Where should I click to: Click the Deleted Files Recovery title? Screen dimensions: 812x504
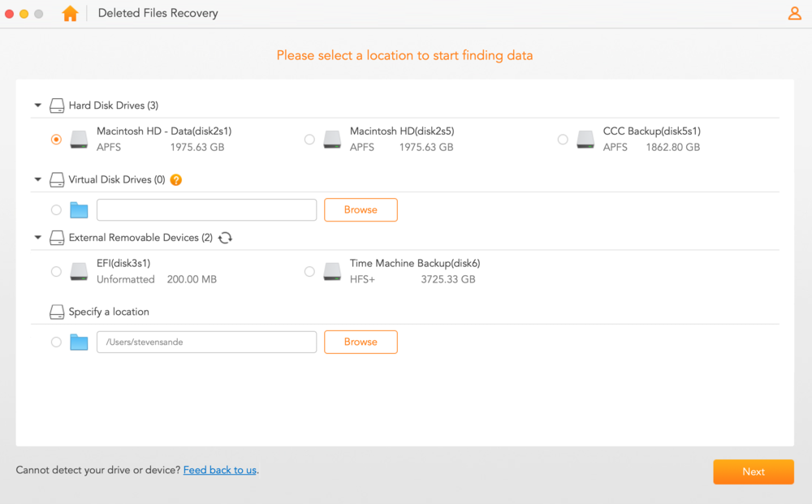(x=158, y=14)
